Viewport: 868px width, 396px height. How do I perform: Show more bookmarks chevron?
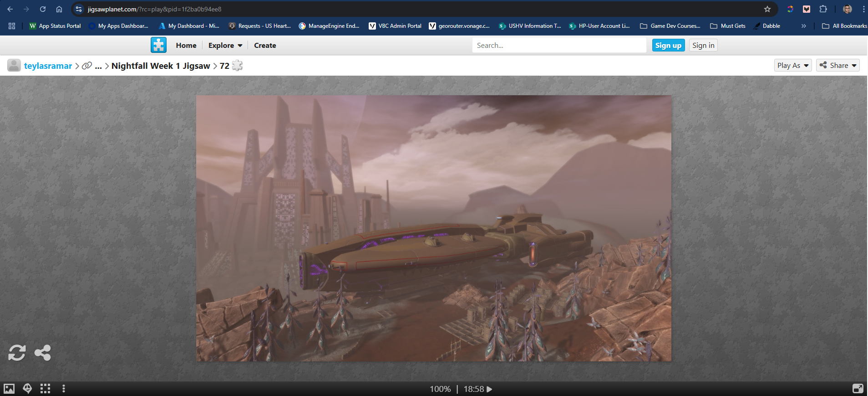tap(803, 26)
